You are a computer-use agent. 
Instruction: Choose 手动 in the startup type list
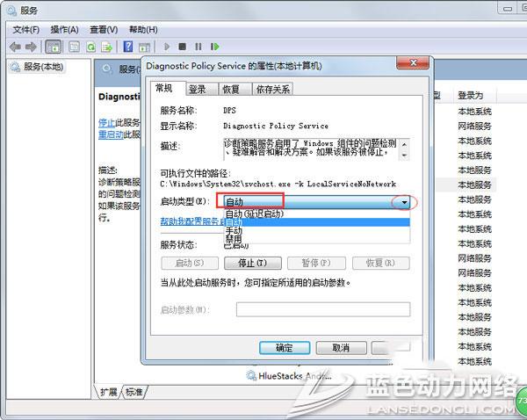(x=234, y=231)
